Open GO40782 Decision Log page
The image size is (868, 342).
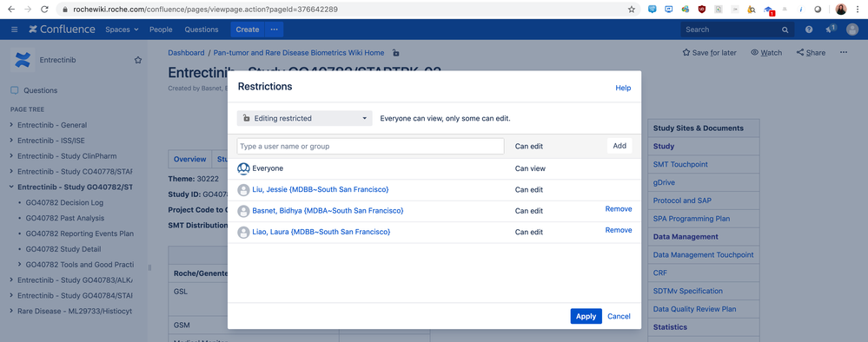64,202
